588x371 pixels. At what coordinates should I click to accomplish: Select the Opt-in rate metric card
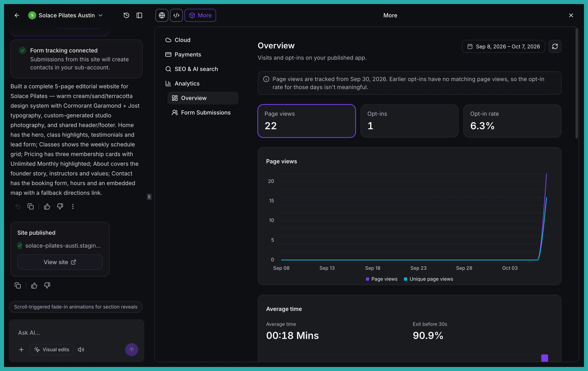pos(512,121)
